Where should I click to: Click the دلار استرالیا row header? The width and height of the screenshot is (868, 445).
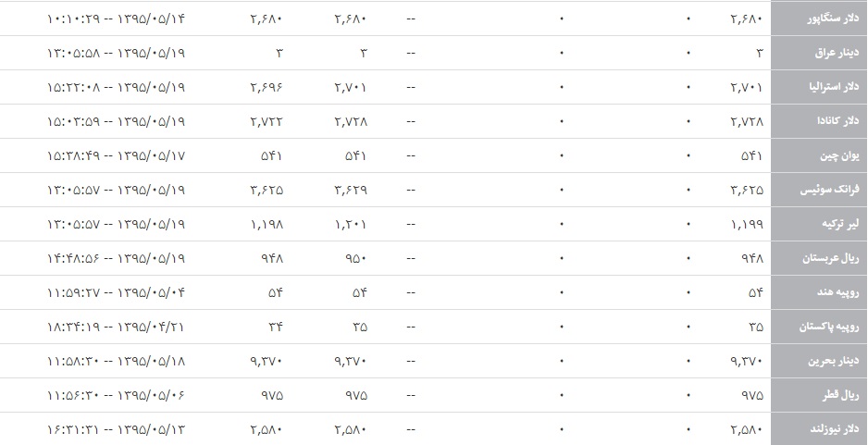(x=835, y=87)
